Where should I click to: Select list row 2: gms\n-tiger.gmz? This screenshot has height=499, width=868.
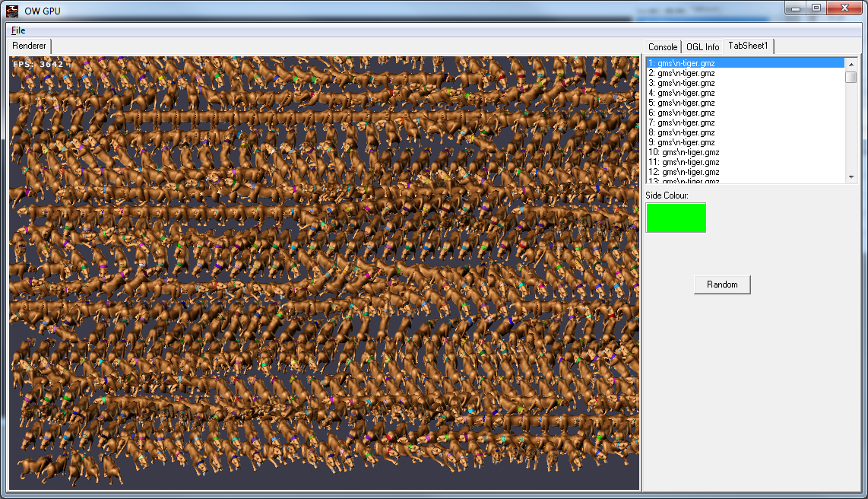click(746, 73)
